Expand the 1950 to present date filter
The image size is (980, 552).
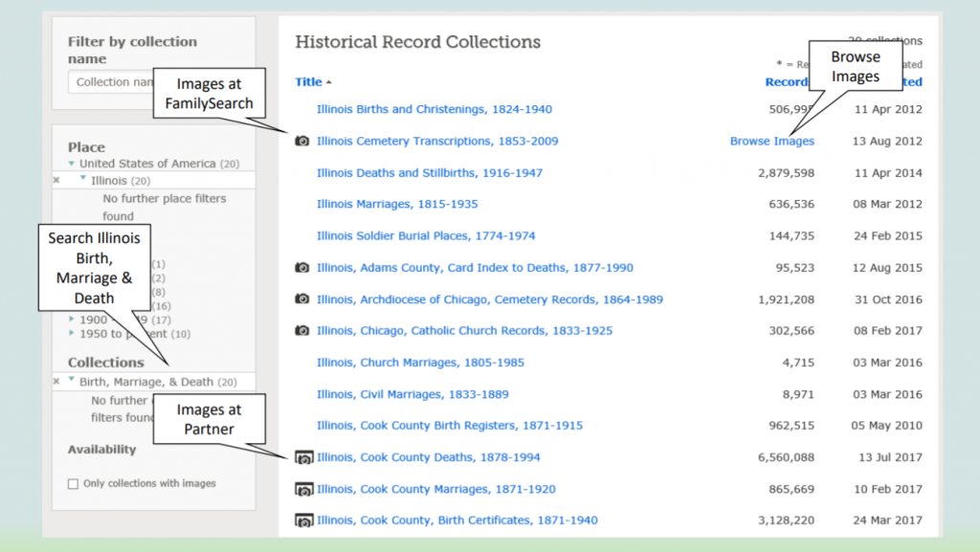[x=71, y=333]
